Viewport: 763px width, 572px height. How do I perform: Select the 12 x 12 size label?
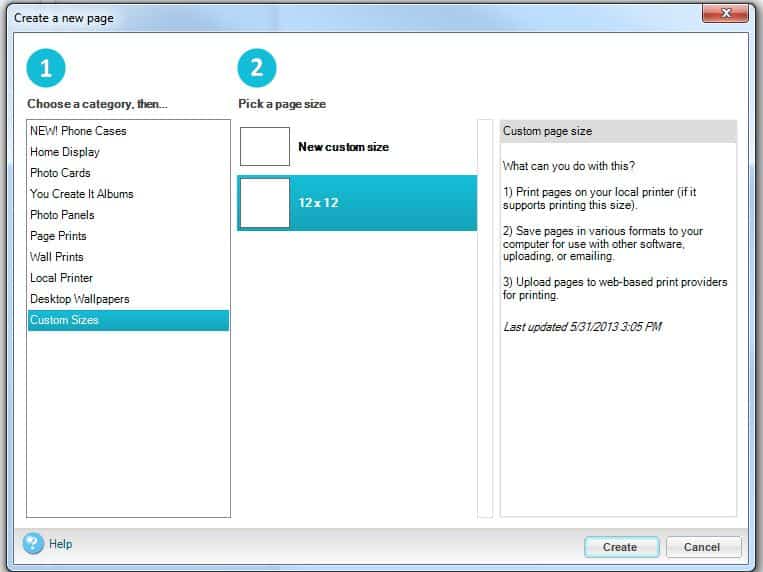point(318,203)
